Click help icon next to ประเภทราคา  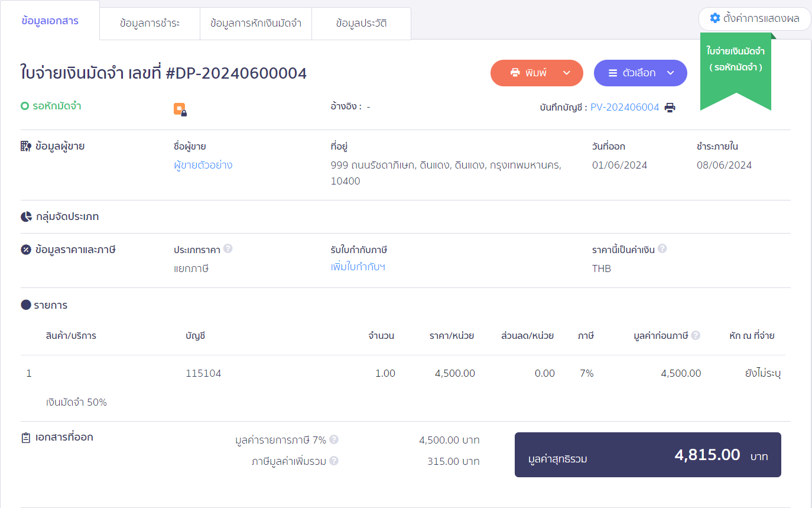point(228,248)
